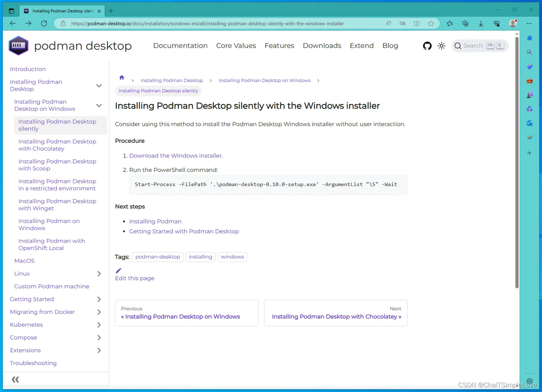Expand the Compose sidebar chevron

click(99, 338)
